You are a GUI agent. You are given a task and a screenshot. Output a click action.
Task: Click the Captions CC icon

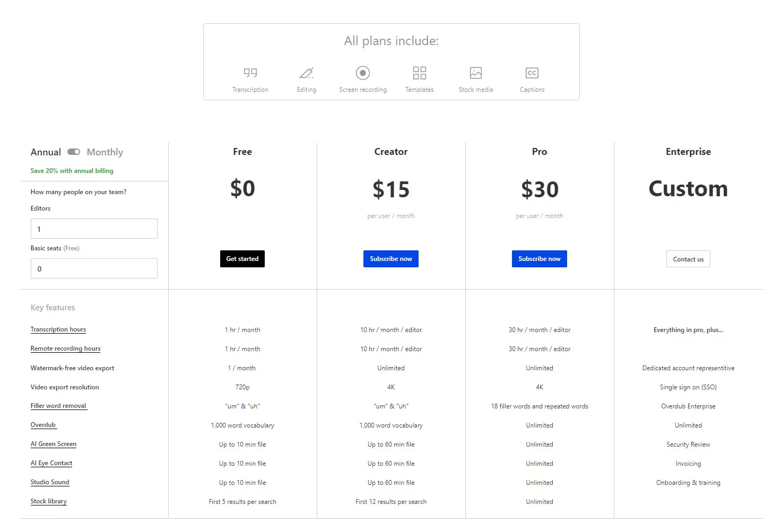click(532, 73)
